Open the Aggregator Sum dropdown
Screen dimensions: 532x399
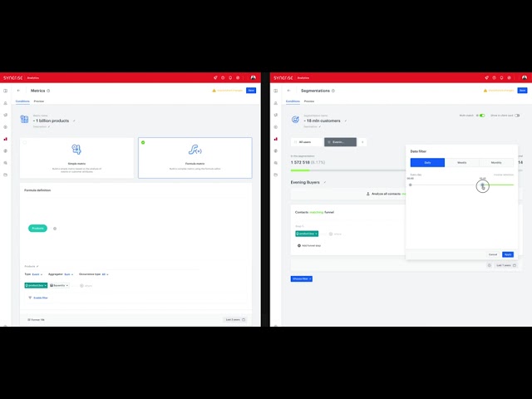(68, 274)
